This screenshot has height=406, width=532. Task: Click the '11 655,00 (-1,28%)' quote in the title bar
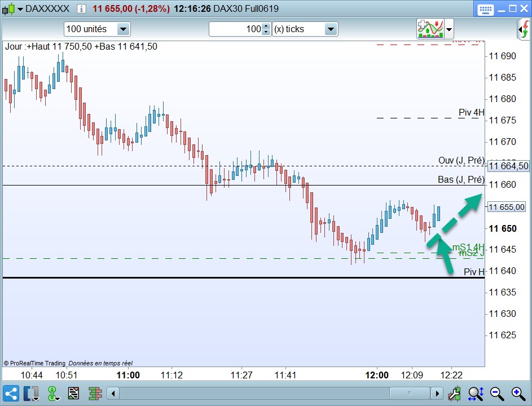131,9
